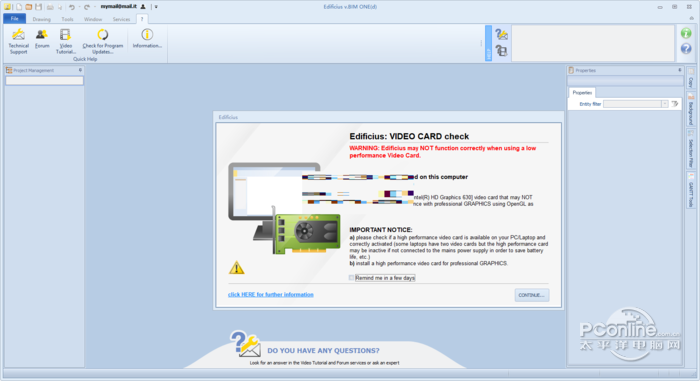700x381 pixels.
Task: Pin the Project Management panel
Action: (x=80, y=70)
